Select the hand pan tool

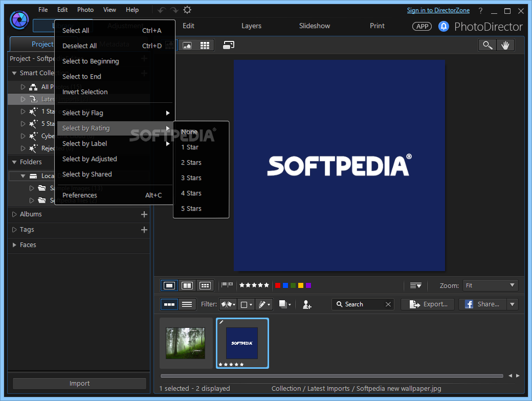(x=505, y=45)
